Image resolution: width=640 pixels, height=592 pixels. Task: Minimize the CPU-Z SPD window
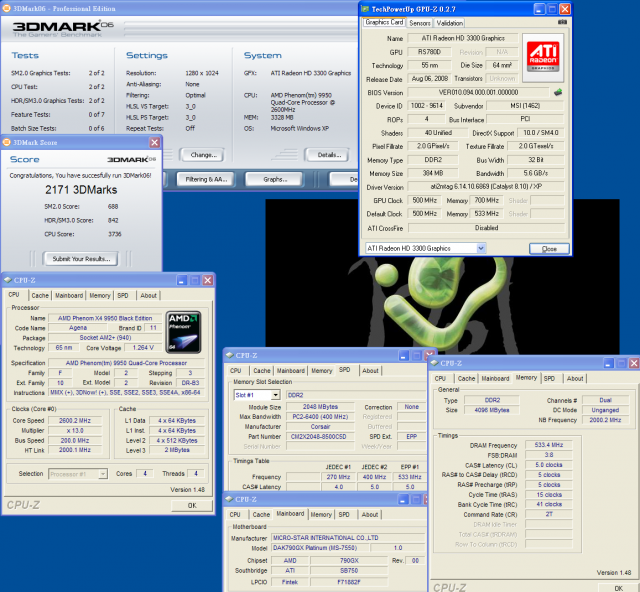coord(403,356)
